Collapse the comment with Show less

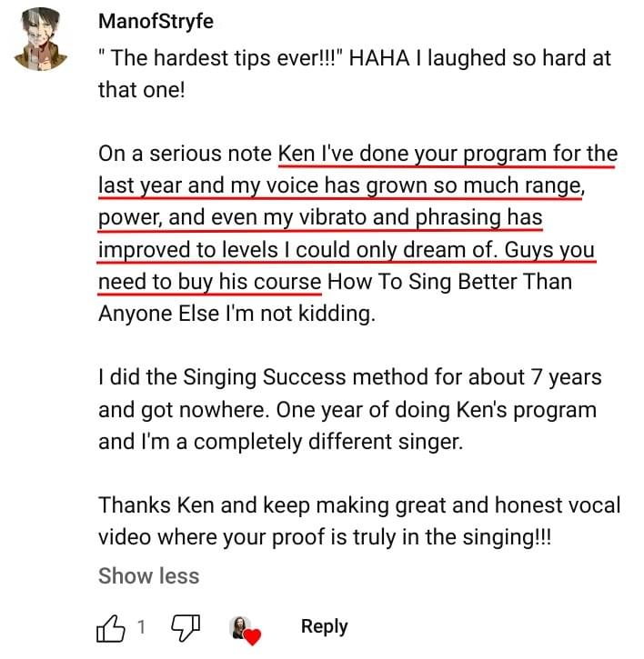pyautogui.click(x=148, y=575)
